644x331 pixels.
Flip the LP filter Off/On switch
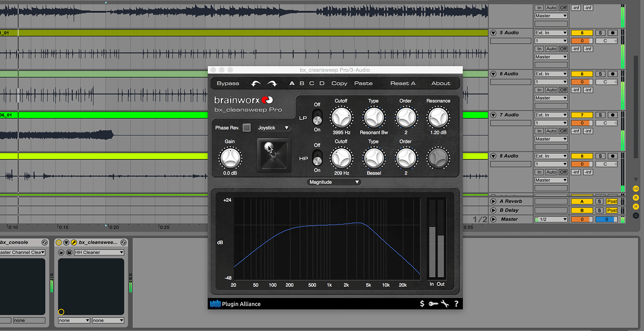coord(317,117)
